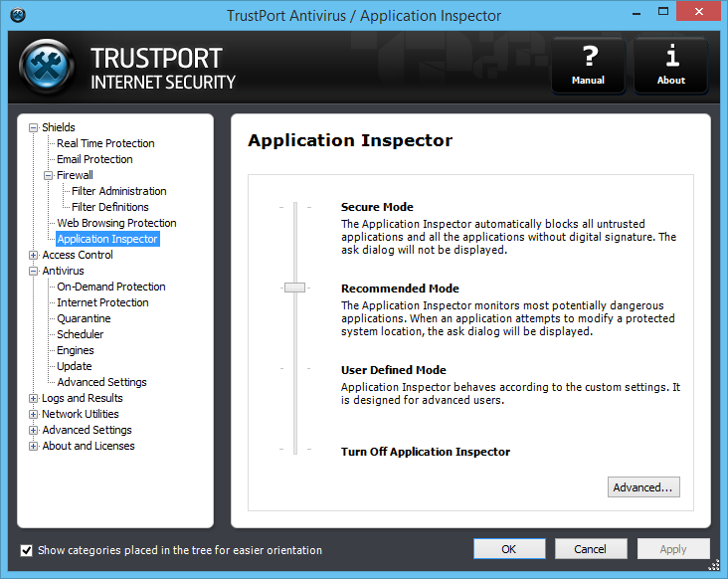The height and width of the screenshot is (579, 728).
Task: Click the Secure Mode heading
Action: [x=377, y=207]
